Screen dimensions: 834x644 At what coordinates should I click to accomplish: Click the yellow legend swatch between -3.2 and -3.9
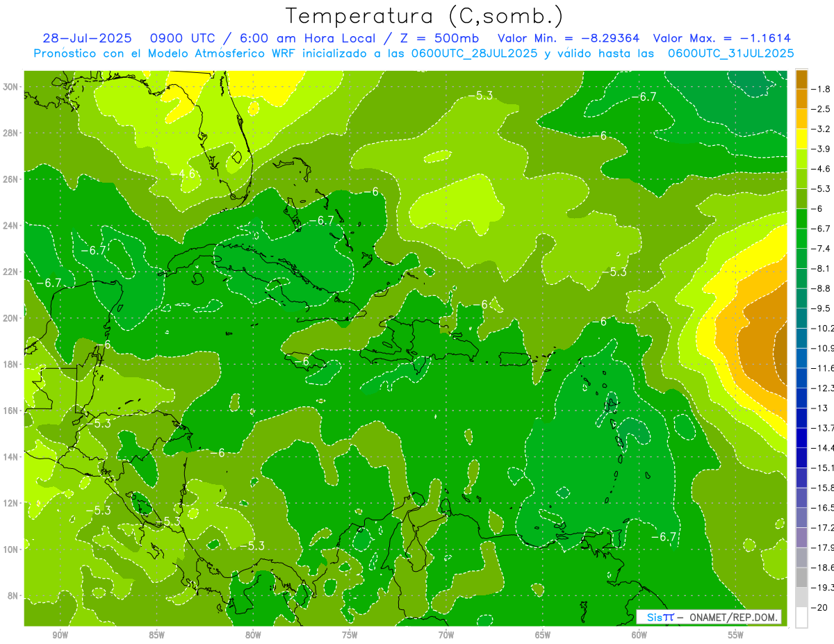[x=801, y=139]
